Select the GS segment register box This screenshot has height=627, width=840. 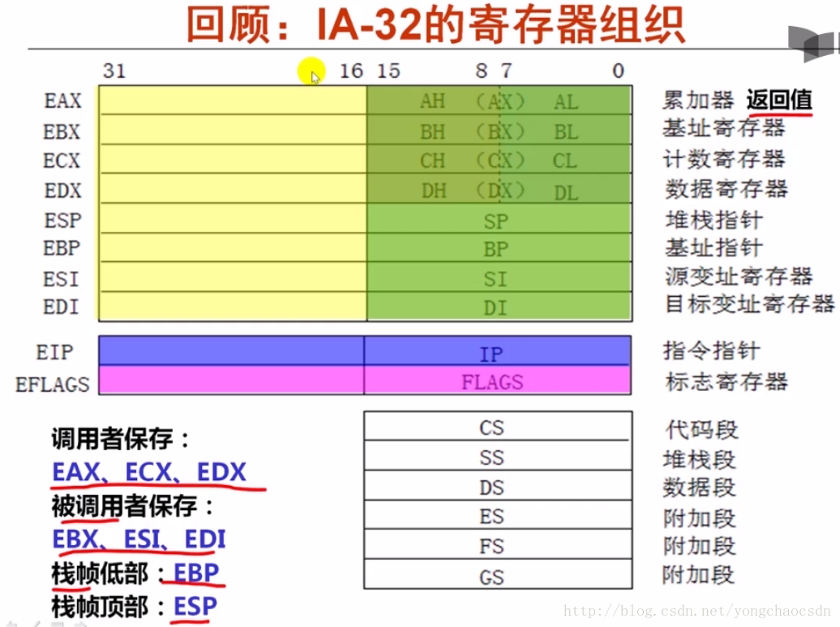496,577
